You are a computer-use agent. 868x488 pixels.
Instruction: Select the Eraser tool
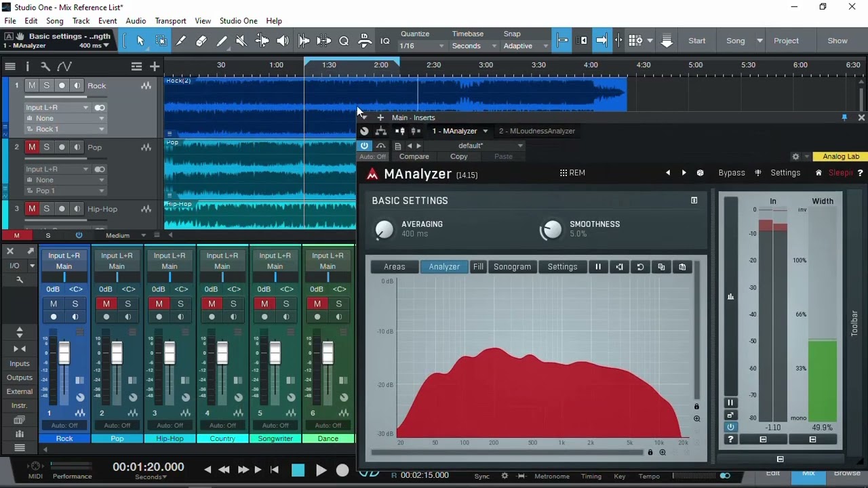click(201, 41)
